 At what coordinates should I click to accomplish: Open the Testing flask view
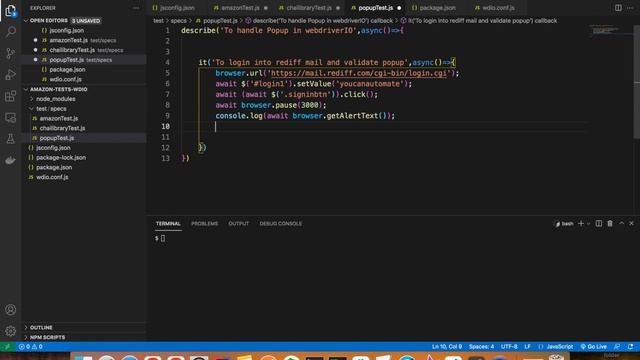(11, 139)
